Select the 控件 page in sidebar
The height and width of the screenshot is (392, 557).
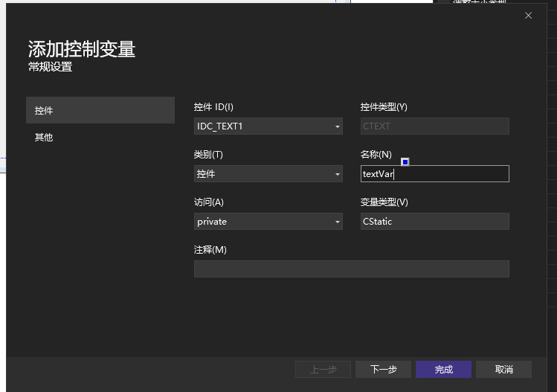[x=100, y=110]
